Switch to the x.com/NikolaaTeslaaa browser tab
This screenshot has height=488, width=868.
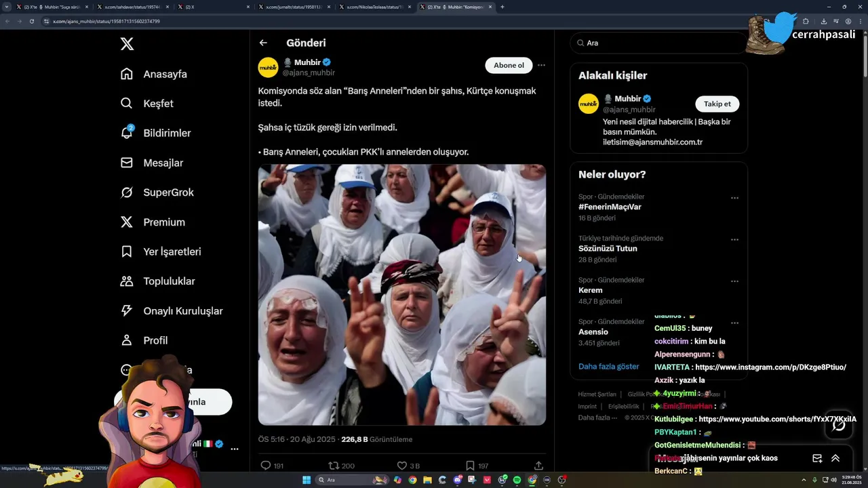[375, 7]
